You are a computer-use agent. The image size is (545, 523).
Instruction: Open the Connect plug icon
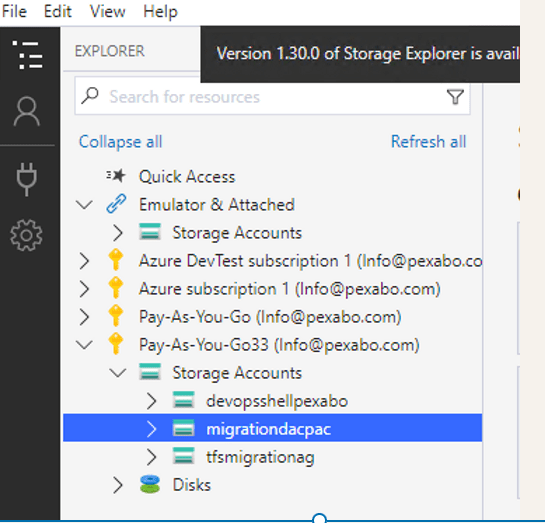(26, 179)
